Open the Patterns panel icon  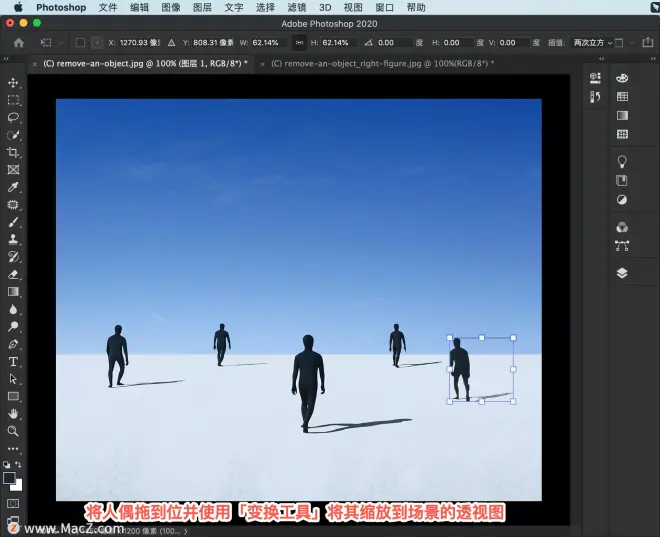(622, 134)
